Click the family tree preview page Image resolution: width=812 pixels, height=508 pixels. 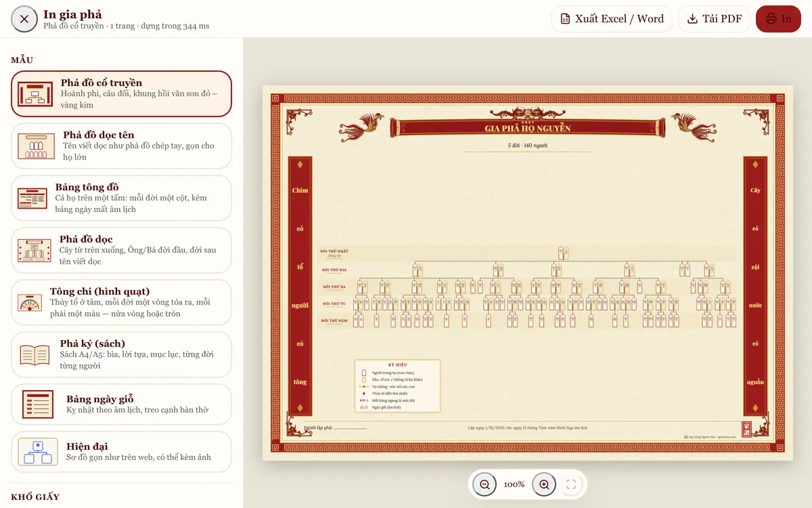528,273
